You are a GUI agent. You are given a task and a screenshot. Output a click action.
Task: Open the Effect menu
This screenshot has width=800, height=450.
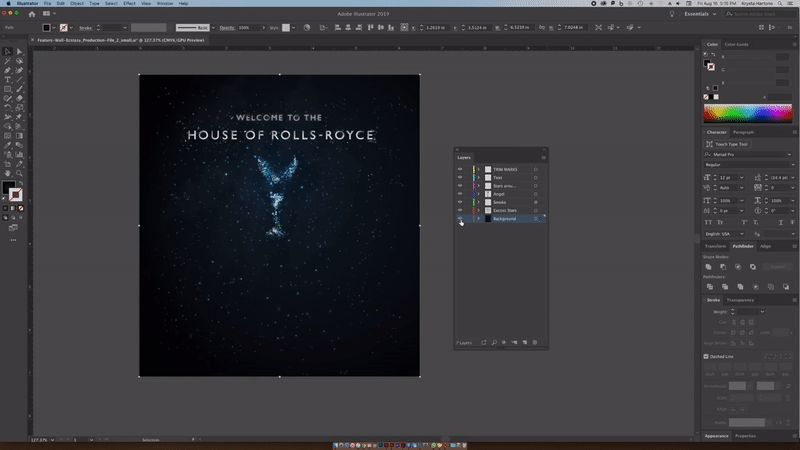tap(130, 3)
